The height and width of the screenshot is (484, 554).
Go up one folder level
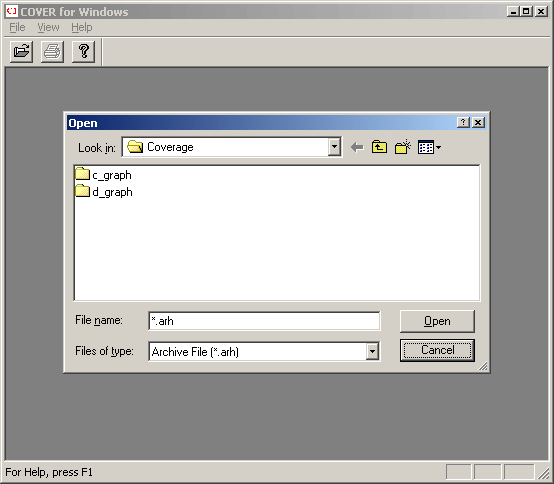(x=379, y=147)
